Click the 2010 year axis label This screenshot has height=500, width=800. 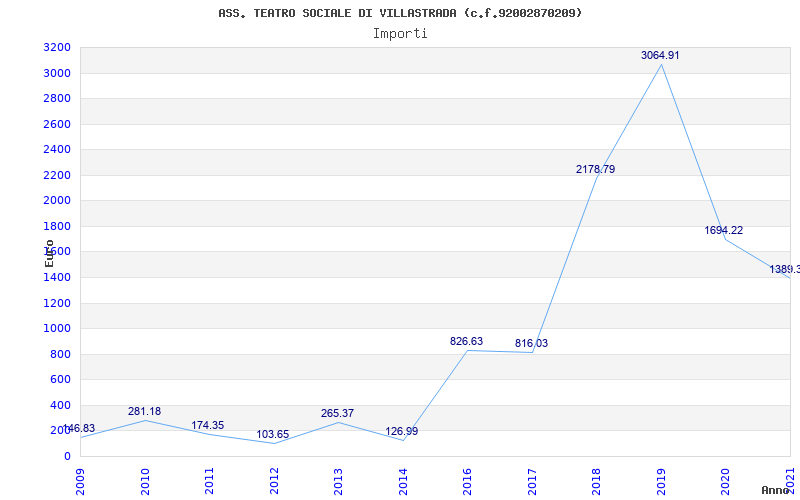click(x=145, y=481)
